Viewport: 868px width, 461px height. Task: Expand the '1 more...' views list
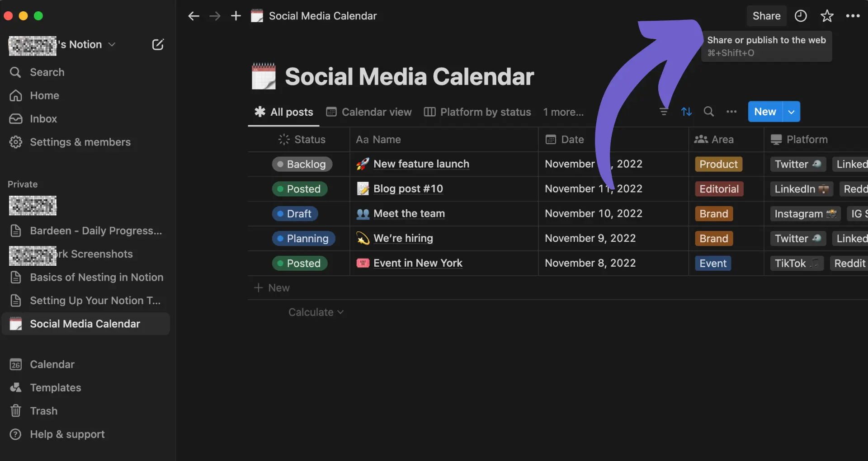pyautogui.click(x=563, y=112)
